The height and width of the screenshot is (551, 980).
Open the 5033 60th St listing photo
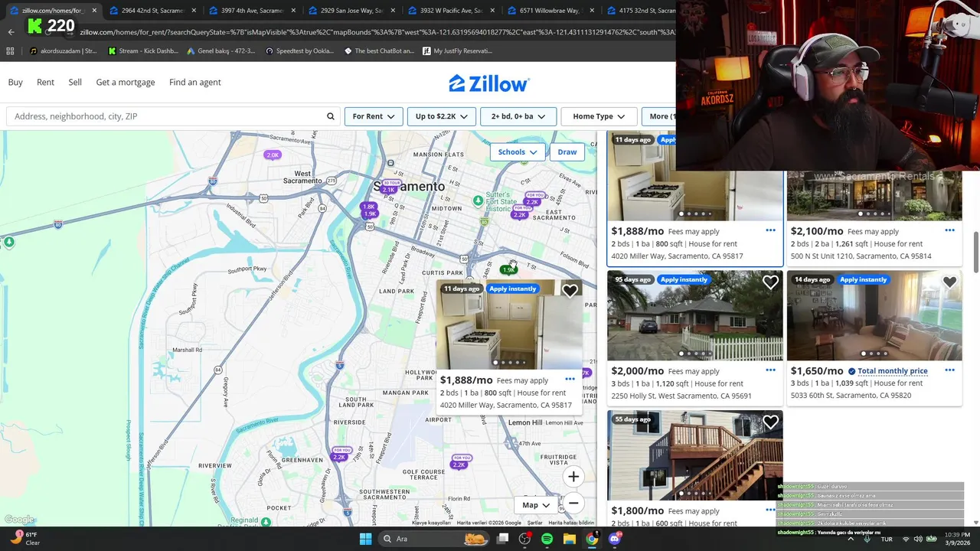click(x=874, y=316)
